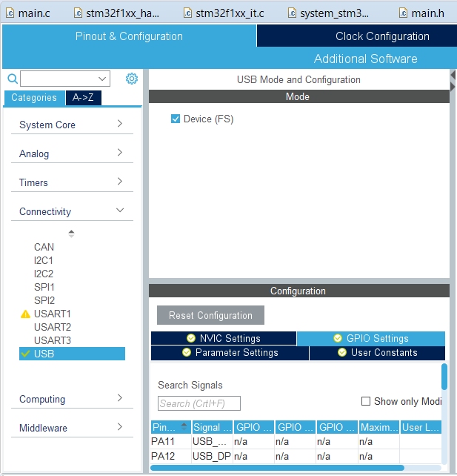Click the USART1 warning triangle icon
The image size is (457, 476).
(x=25, y=314)
